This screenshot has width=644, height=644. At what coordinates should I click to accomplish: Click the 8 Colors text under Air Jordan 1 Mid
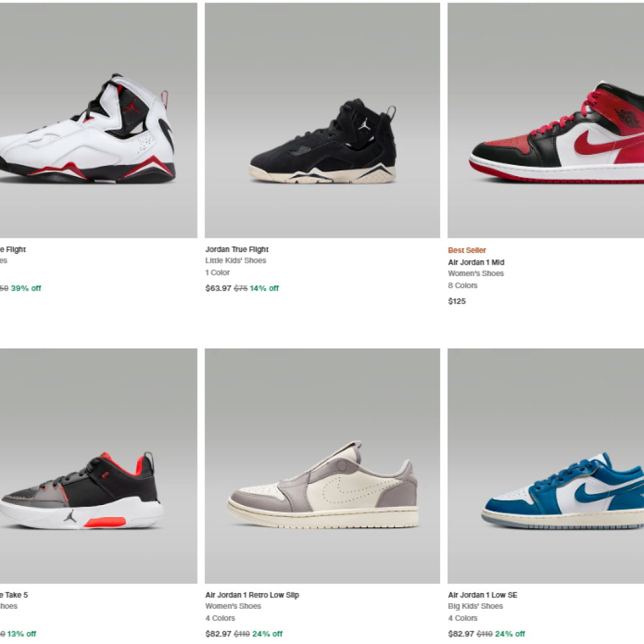pos(462,285)
